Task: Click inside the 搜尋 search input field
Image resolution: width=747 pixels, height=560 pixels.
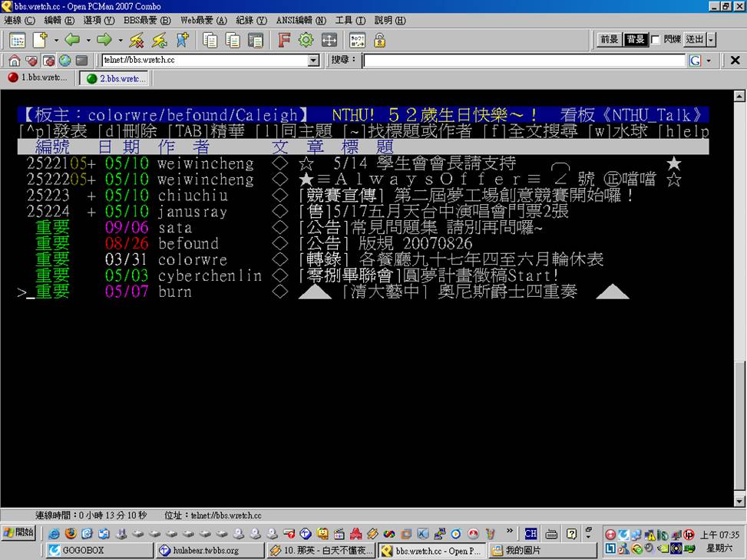Action: click(x=524, y=61)
